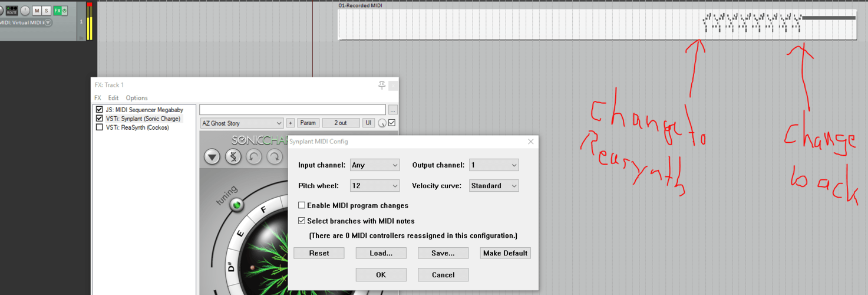Mute Track 1 with M button
The height and width of the screenshot is (295, 868).
[37, 11]
